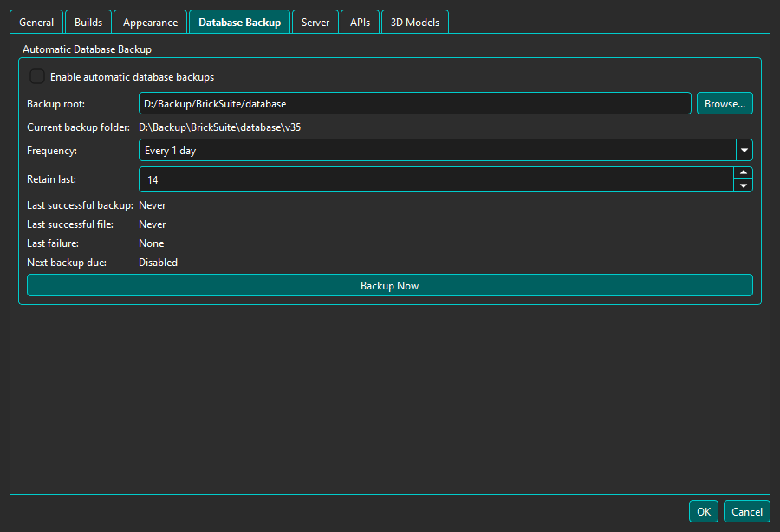Screen dimensions: 780x532
Task: Open the Builds tab
Action: click(x=88, y=23)
